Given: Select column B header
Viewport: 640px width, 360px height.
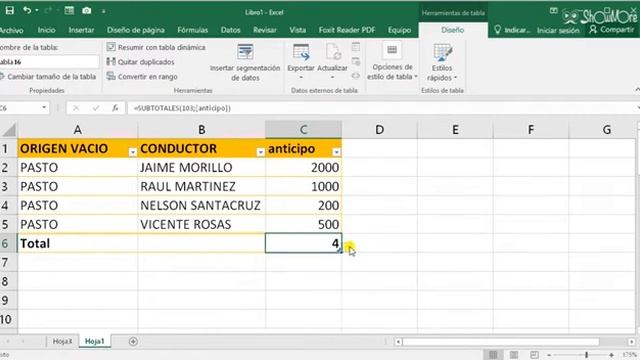Looking at the screenshot, I should point(202,130).
